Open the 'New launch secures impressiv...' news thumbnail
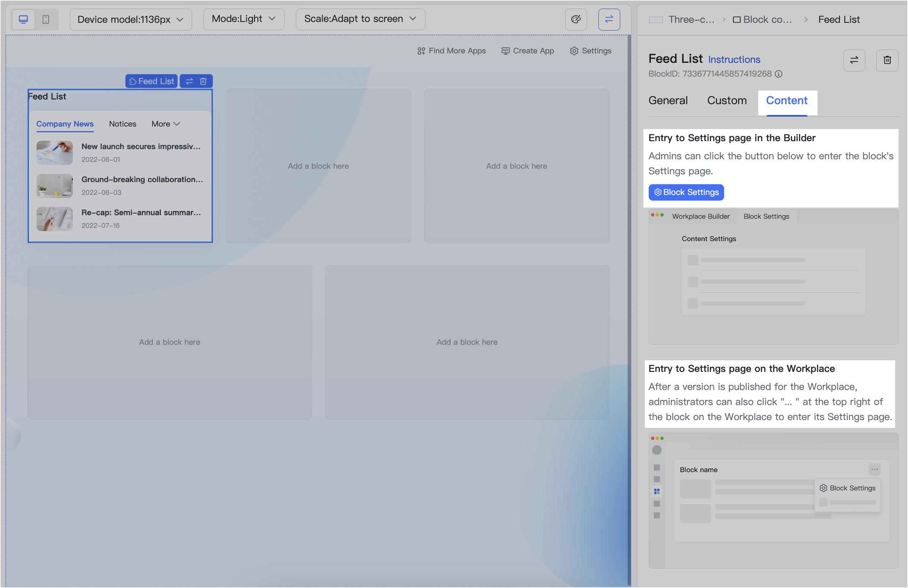The height and width of the screenshot is (588, 908). (55, 153)
